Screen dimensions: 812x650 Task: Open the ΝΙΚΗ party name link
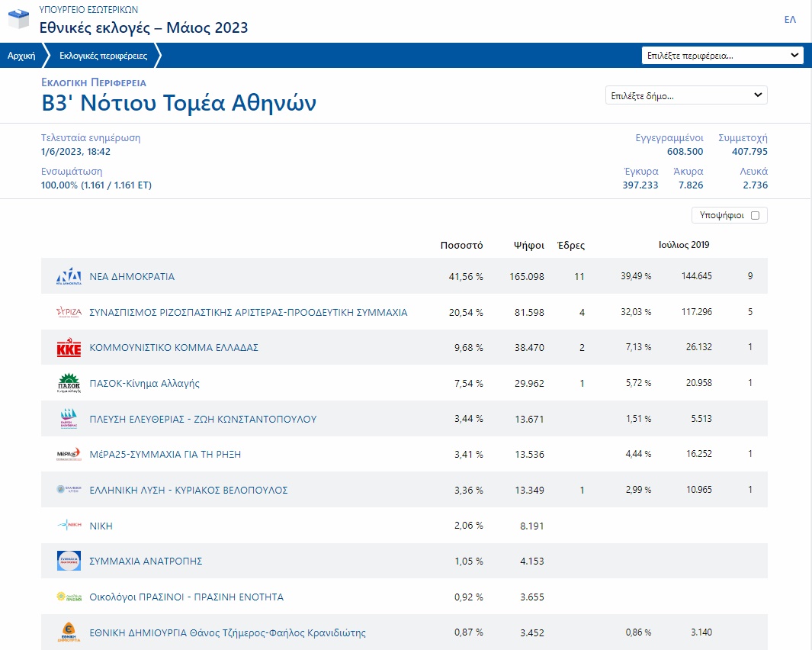point(101,526)
